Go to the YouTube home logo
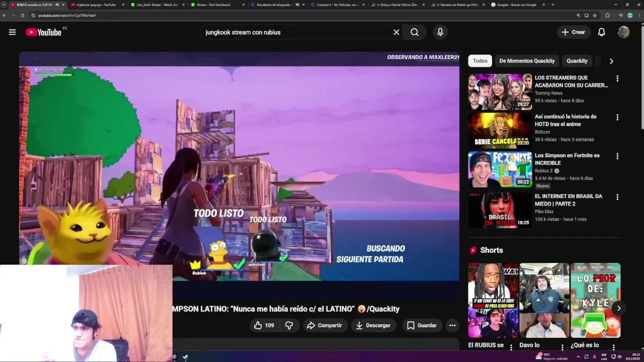Image resolution: width=644 pixels, height=362 pixels. tap(44, 32)
